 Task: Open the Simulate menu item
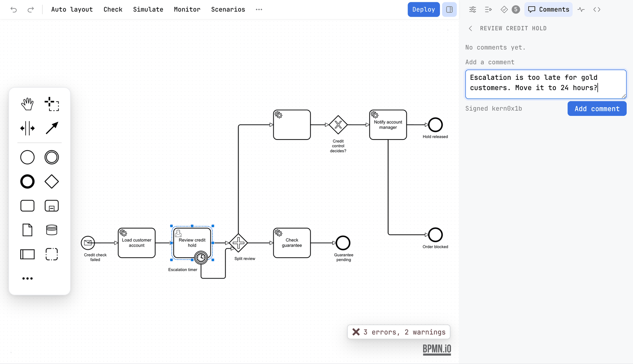(148, 9)
